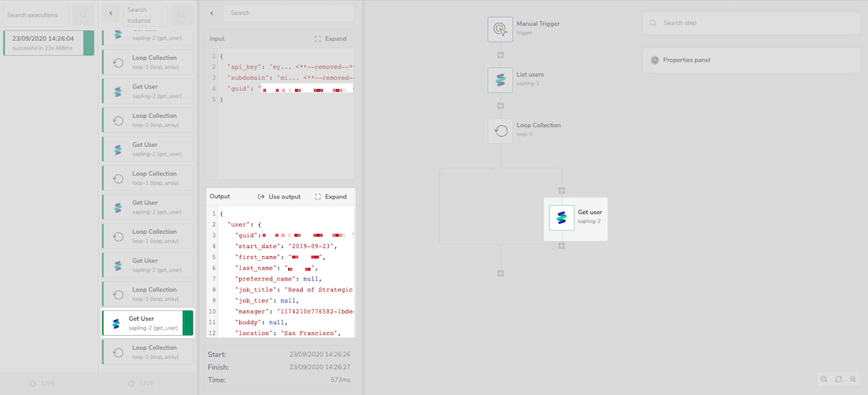868x395 pixels.
Task: Click plus connector below Manual Trigger
Action: [x=500, y=55]
